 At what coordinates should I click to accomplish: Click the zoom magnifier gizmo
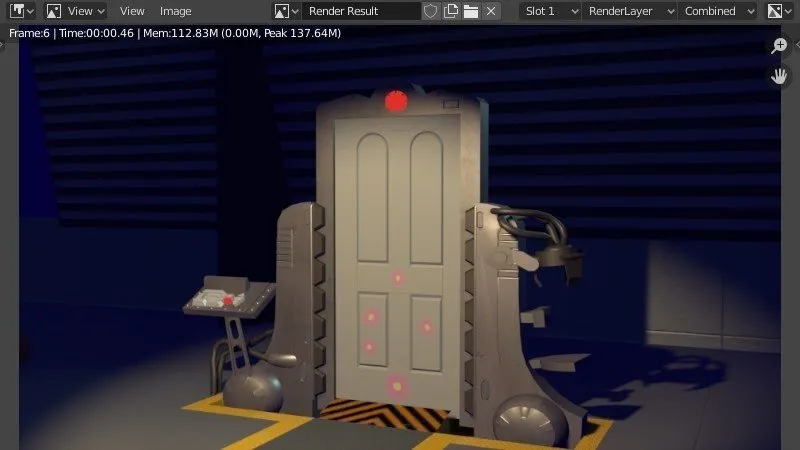(x=780, y=46)
